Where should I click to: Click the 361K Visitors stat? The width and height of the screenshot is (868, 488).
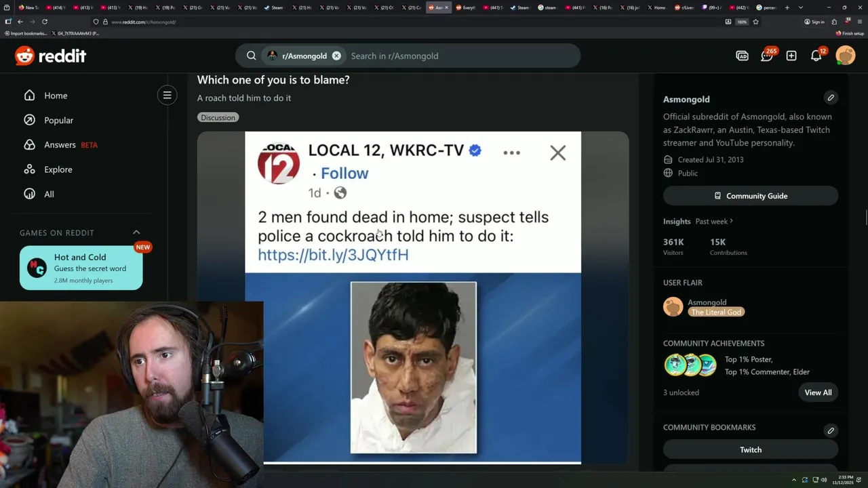[673, 247]
